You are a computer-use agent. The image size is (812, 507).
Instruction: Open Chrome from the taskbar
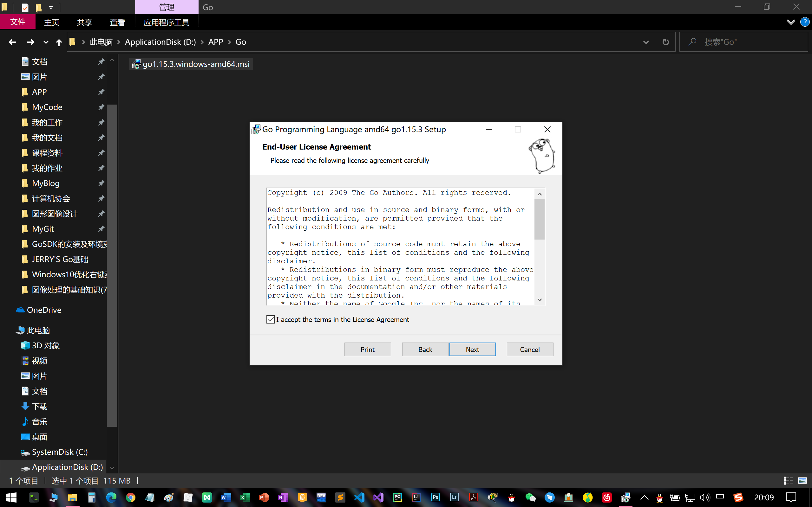click(131, 497)
